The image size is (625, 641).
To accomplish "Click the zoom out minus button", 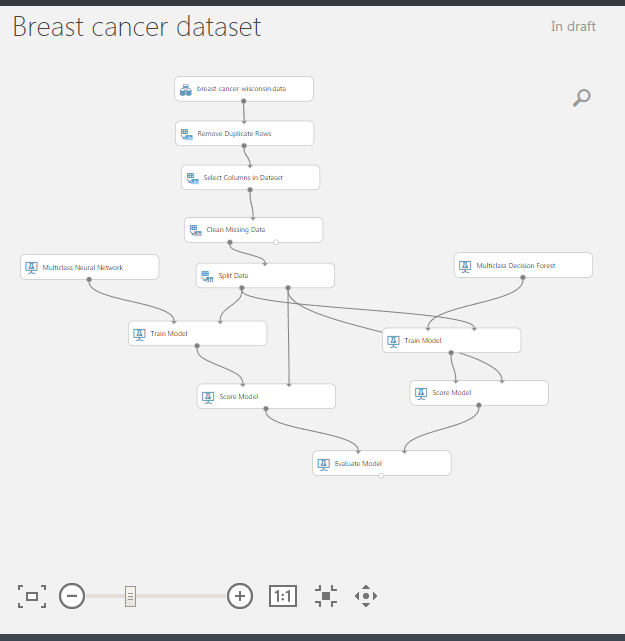I will tap(72, 596).
